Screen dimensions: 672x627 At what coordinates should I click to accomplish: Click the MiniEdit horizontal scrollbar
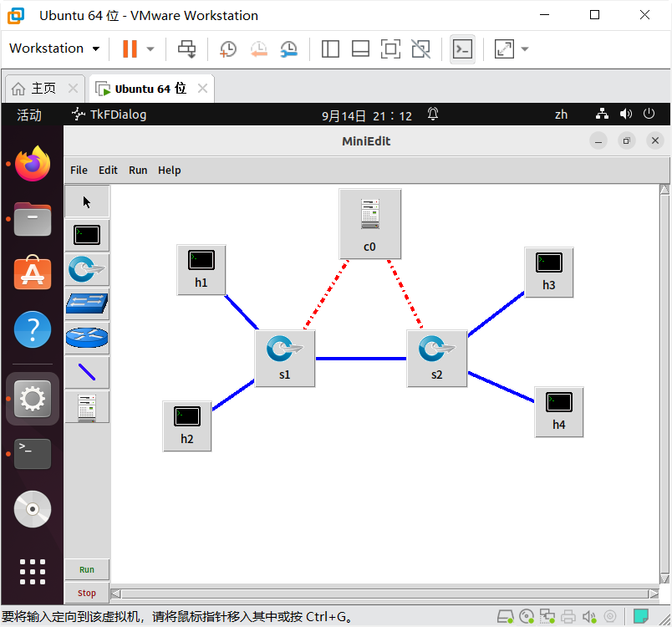(384, 594)
